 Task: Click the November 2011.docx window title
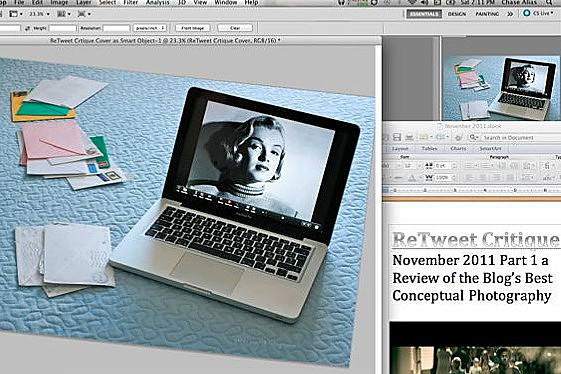[x=469, y=126]
